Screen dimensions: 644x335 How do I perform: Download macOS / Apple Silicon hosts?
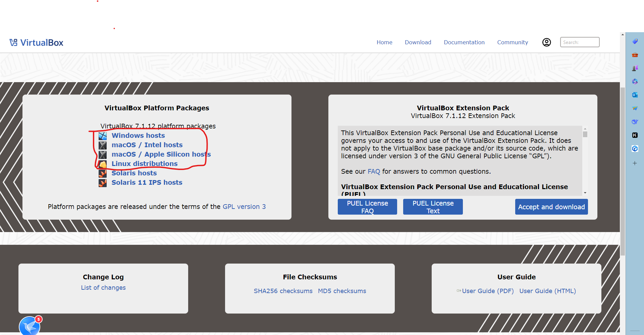pos(161,154)
